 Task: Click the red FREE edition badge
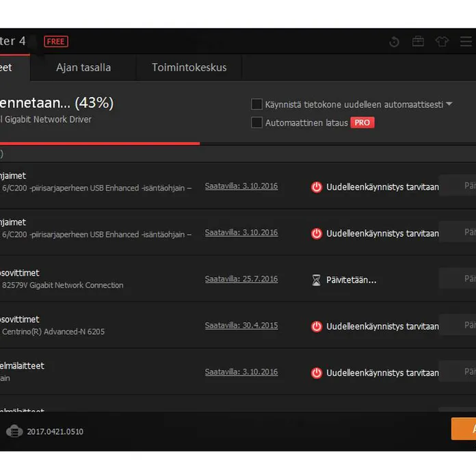pyautogui.click(x=56, y=42)
